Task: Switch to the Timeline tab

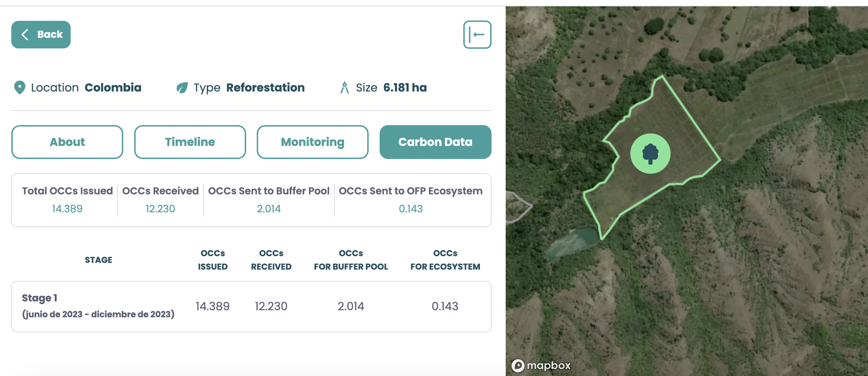Action: (x=190, y=142)
